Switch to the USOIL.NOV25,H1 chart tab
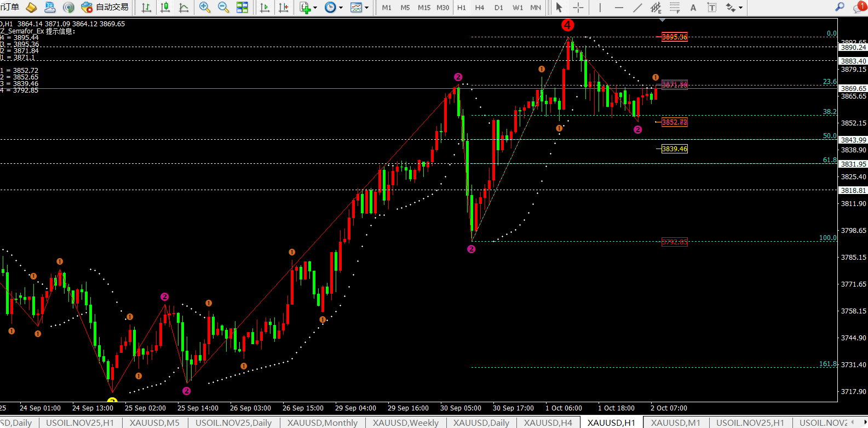868x428 pixels. tap(80, 423)
